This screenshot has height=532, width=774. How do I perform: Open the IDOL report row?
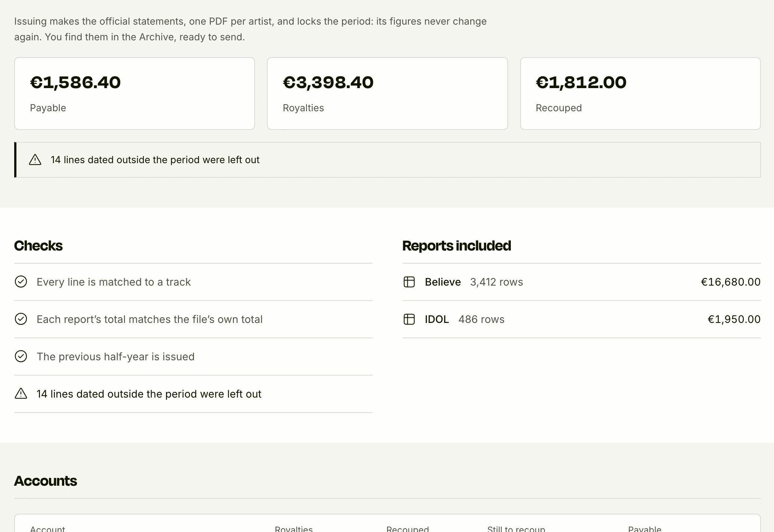click(581, 319)
